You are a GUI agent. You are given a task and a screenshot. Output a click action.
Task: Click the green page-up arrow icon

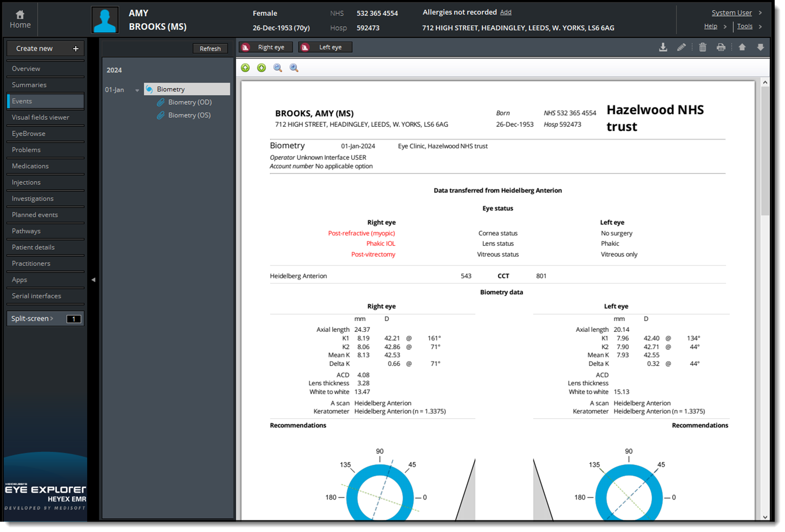click(x=245, y=68)
